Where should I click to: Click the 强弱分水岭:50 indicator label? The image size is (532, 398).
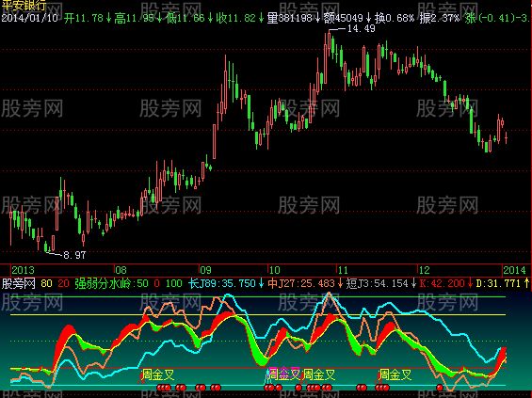(111, 283)
